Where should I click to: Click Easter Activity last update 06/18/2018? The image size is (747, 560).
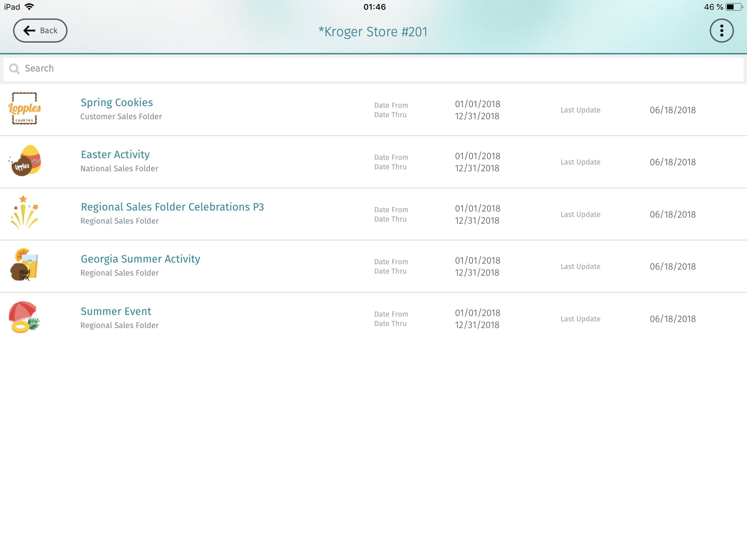[673, 162]
